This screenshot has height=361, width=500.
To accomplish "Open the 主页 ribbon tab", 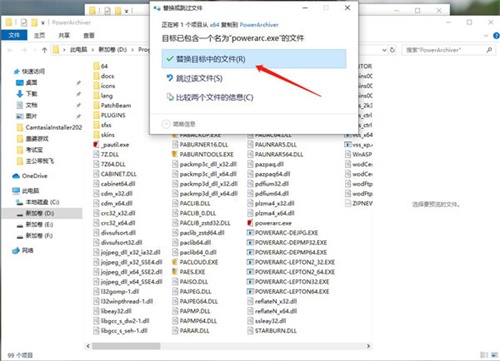I will [x=39, y=35].
